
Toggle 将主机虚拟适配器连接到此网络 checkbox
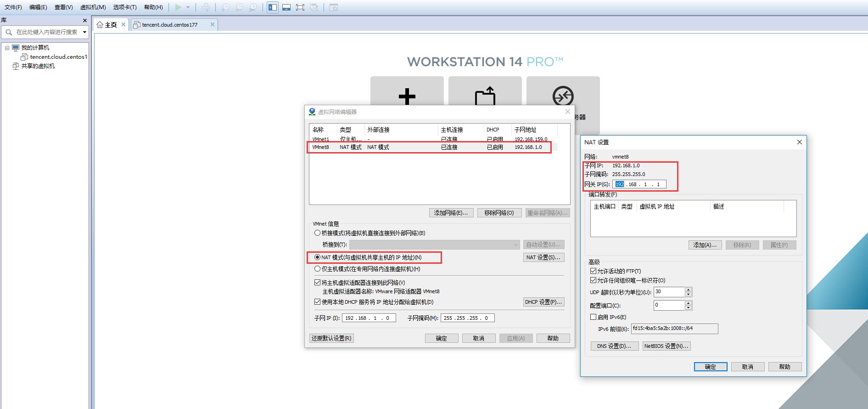(317, 283)
